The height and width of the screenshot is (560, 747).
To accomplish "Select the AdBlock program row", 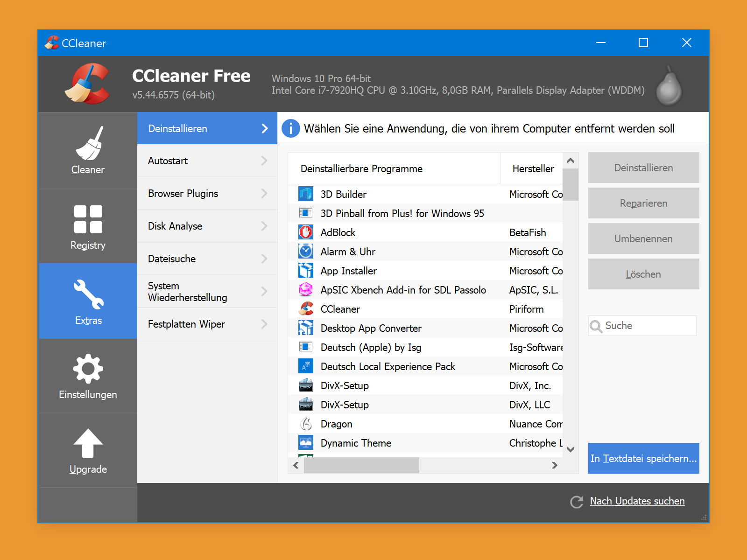I will point(425,232).
